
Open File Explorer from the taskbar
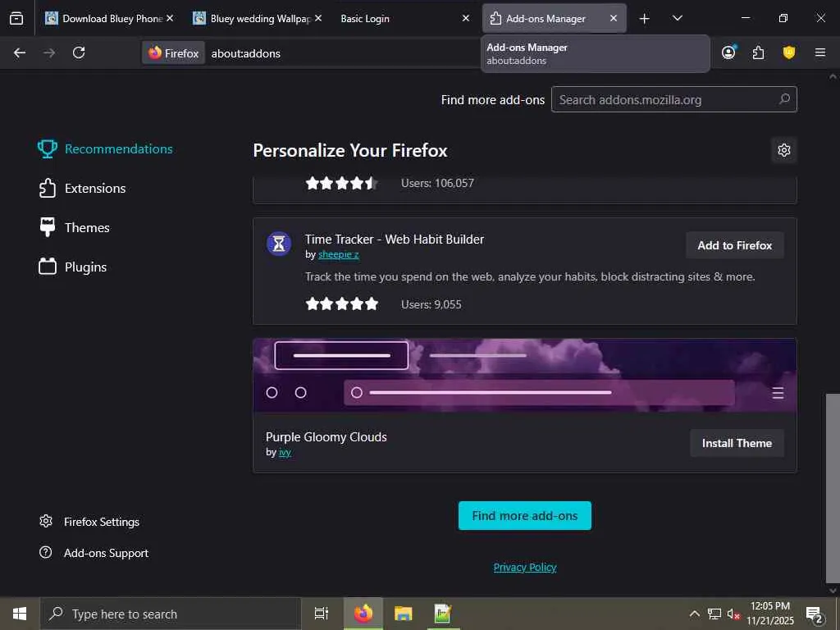point(403,614)
